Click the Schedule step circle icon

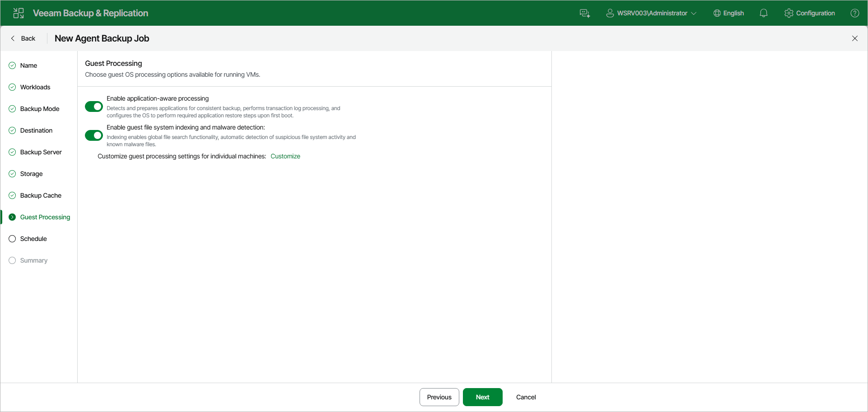coord(12,239)
